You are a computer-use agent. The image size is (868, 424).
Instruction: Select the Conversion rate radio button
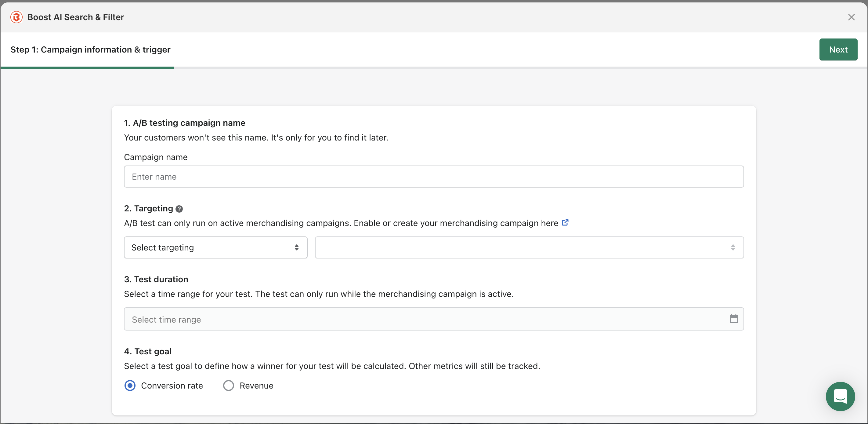coord(130,385)
